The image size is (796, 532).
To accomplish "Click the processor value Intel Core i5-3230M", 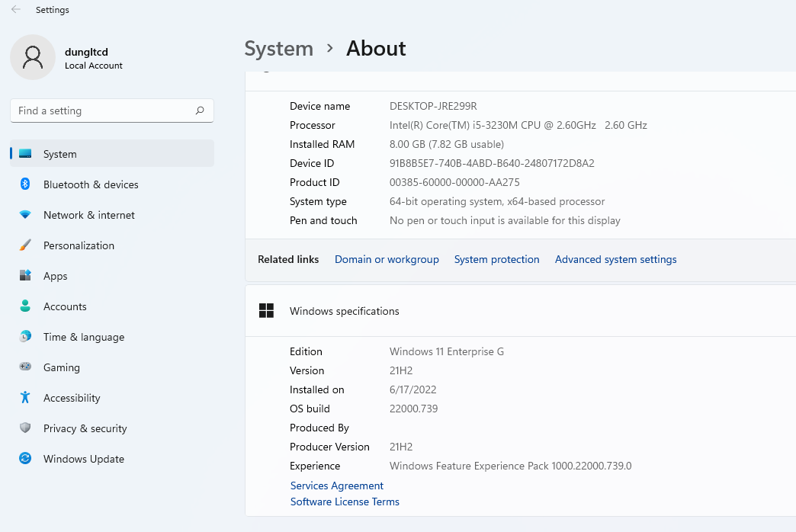I will click(x=518, y=125).
